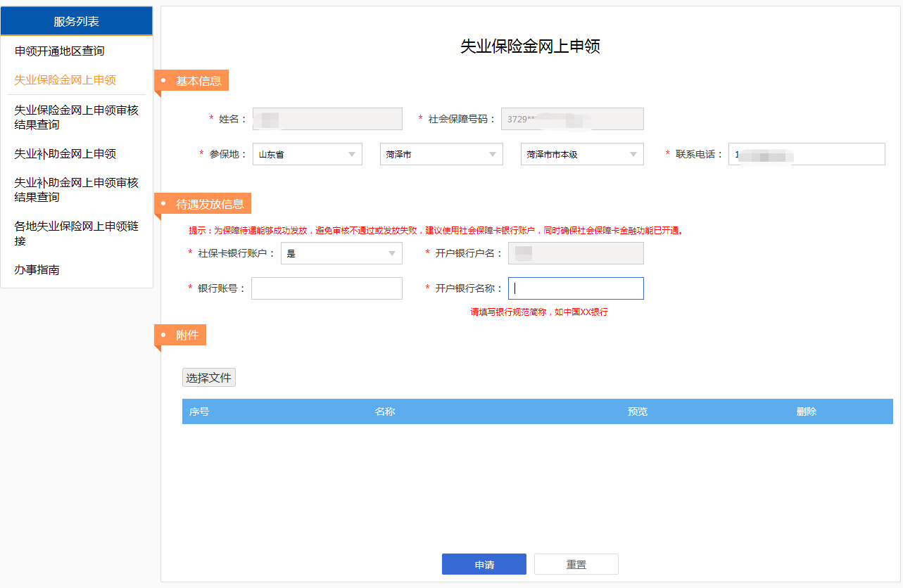Go to 失业补助金网上申领
Viewport: 903px width, 588px height.
pyautogui.click(x=65, y=154)
